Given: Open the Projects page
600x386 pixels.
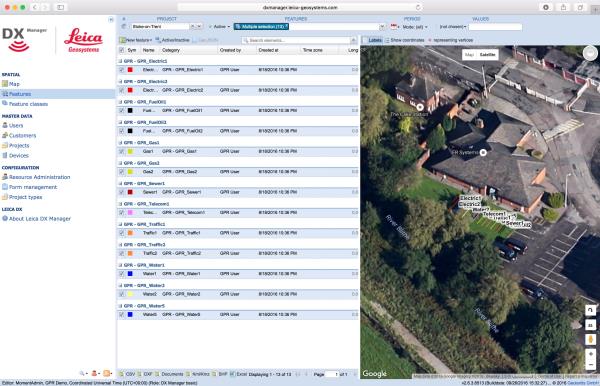Looking at the screenshot, I should point(19,145).
